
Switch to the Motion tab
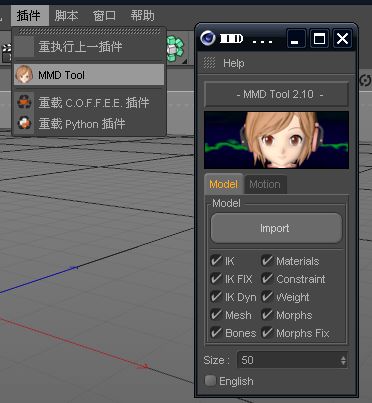click(265, 184)
